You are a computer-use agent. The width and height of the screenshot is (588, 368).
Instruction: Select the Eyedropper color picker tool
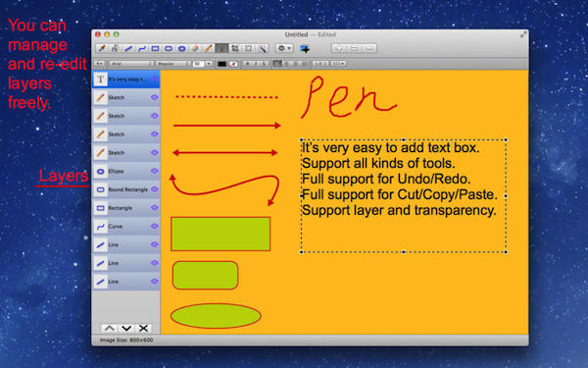pos(102,48)
